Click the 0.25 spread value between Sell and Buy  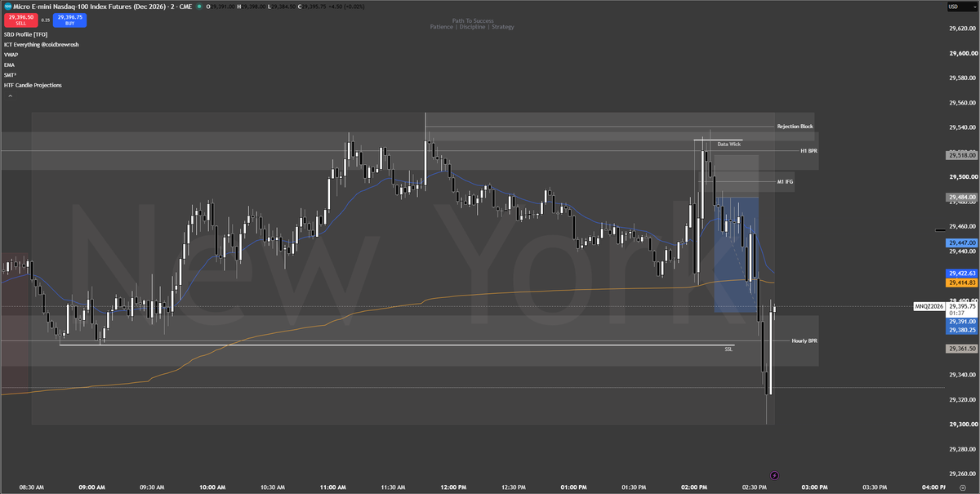[46, 20]
